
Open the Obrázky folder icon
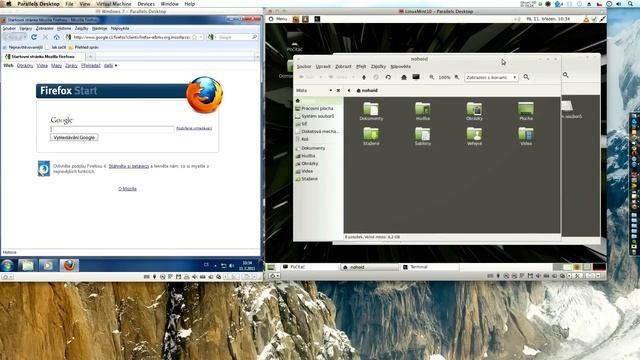click(x=474, y=109)
